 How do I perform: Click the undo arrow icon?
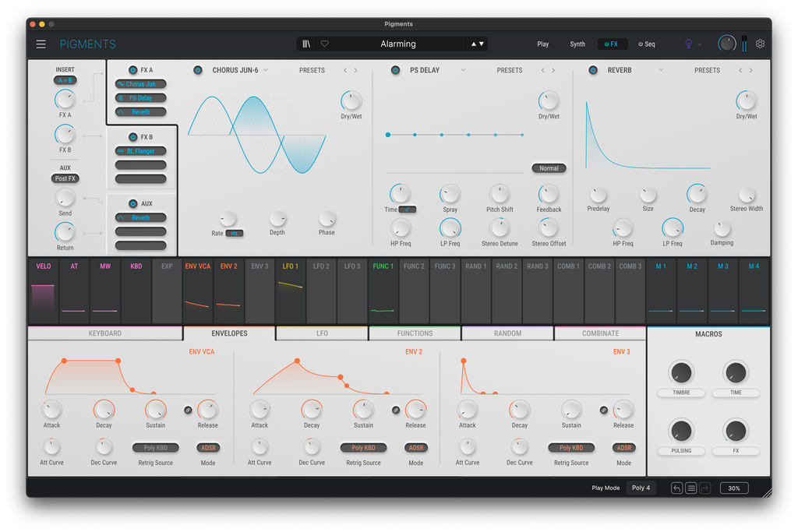point(676,488)
